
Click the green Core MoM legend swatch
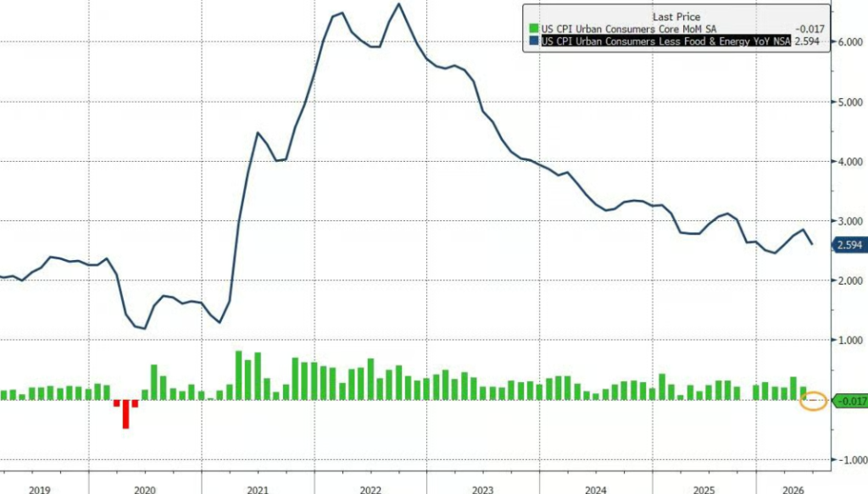click(x=534, y=29)
